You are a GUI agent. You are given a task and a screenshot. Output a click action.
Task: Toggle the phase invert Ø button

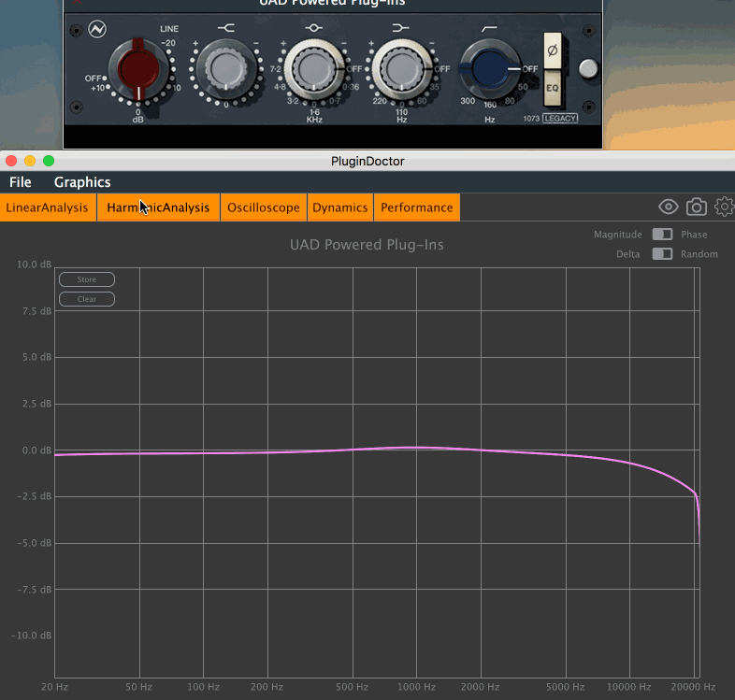click(553, 50)
